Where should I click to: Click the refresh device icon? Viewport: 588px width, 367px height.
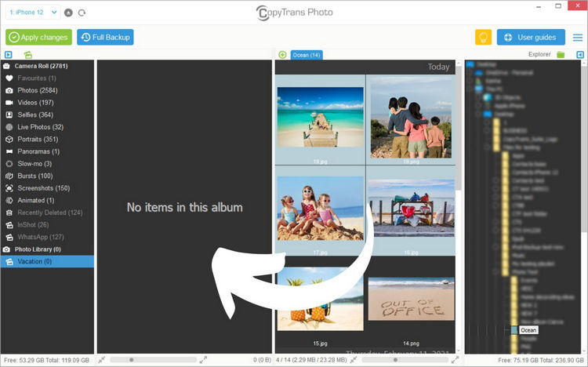tap(82, 13)
